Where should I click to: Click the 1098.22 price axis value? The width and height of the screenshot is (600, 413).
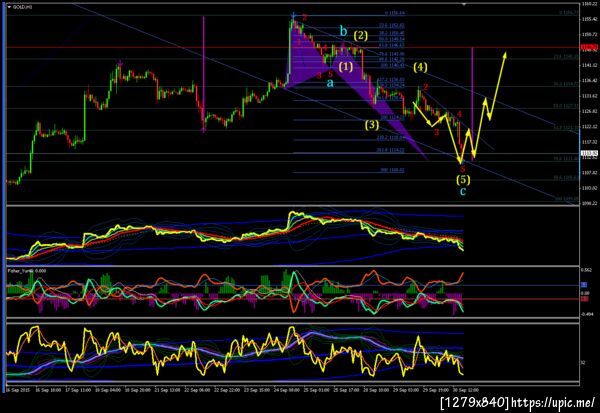[590, 203]
